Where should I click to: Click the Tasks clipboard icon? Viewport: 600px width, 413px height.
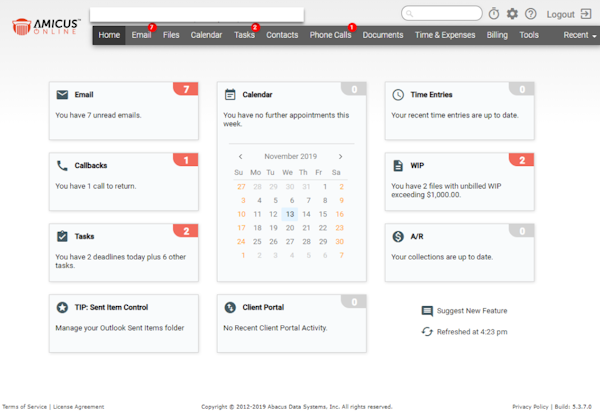click(62, 236)
